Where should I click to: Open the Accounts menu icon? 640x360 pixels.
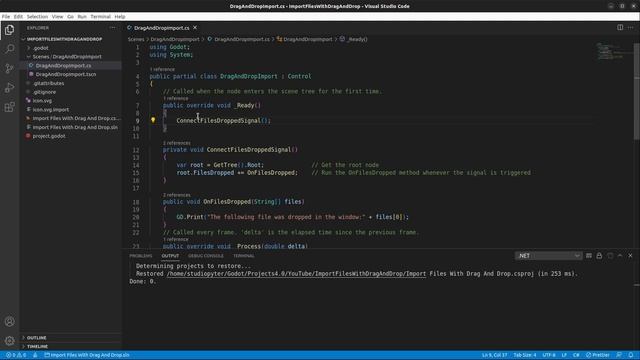pyautogui.click(x=9, y=322)
